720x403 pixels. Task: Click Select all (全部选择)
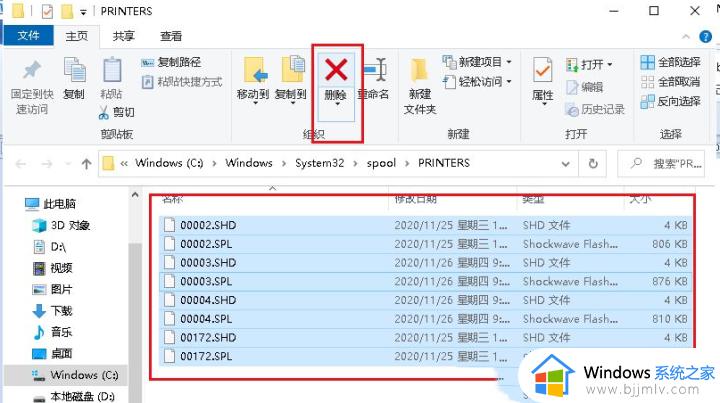[x=670, y=62]
